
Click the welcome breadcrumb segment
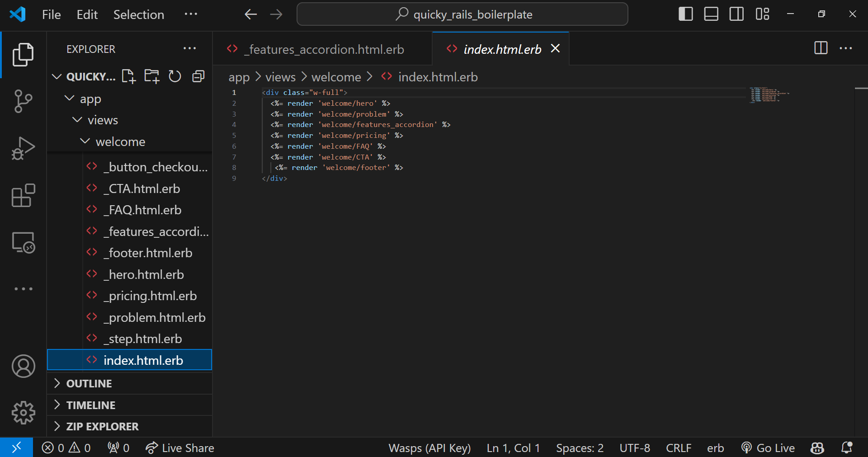click(x=336, y=77)
